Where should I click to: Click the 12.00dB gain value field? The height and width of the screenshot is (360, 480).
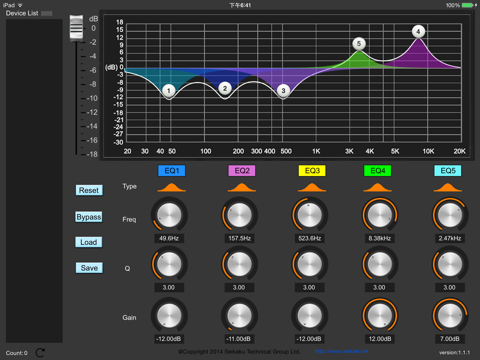point(380,339)
